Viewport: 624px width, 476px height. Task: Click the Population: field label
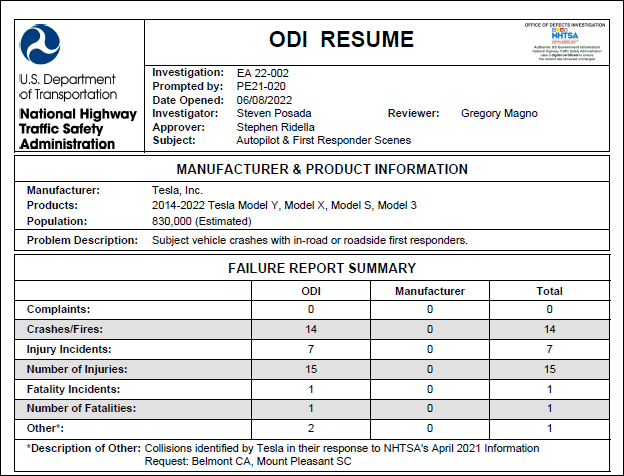(x=57, y=221)
